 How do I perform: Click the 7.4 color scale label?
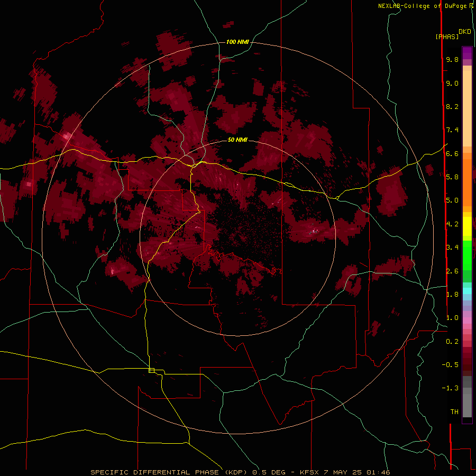point(452,130)
